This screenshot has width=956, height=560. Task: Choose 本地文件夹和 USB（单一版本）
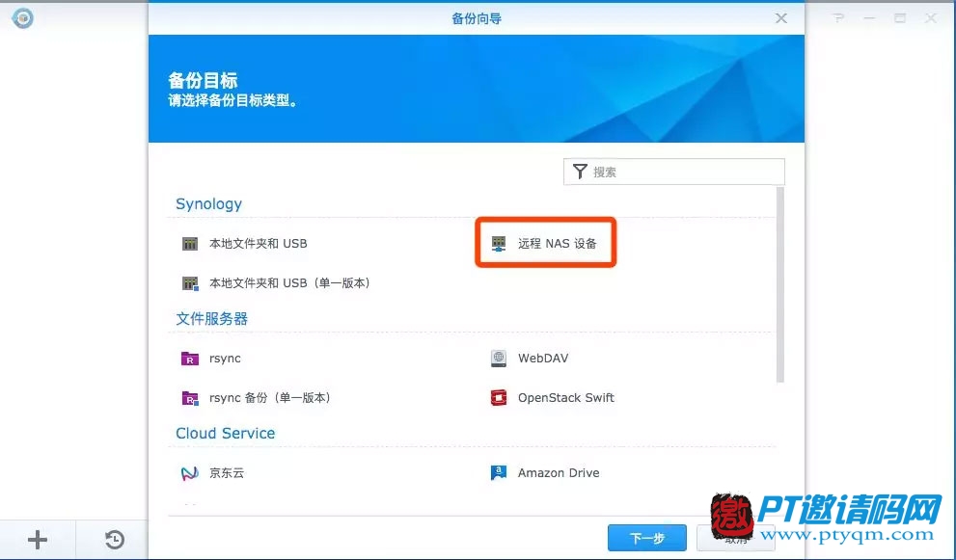[290, 283]
